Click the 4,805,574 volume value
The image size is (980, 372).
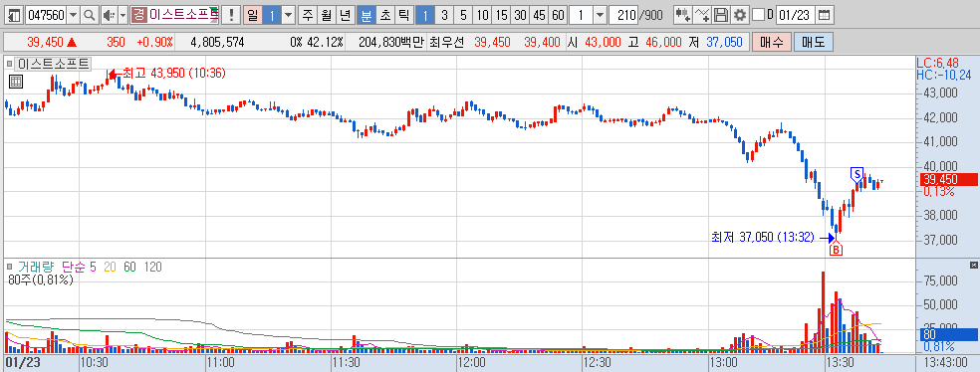217,43
